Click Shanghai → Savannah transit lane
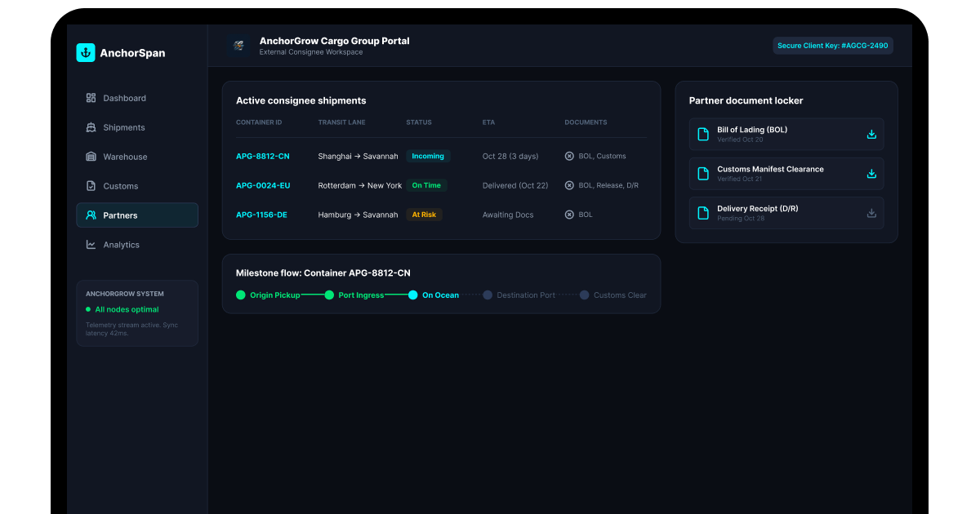Image resolution: width=980 pixels, height=514 pixels. (x=359, y=156)
